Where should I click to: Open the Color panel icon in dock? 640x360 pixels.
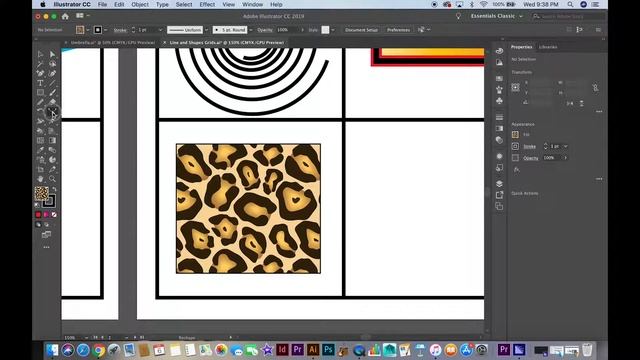click(x=499, y=51)
